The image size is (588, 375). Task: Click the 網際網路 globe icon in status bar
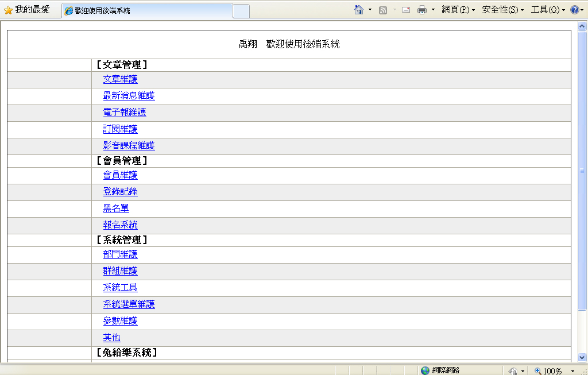pyautogui.click(x=425, y=370)
